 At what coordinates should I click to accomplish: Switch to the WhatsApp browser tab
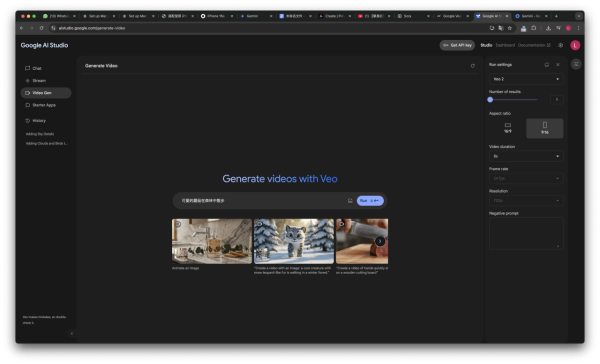click(x=59, y=16)
